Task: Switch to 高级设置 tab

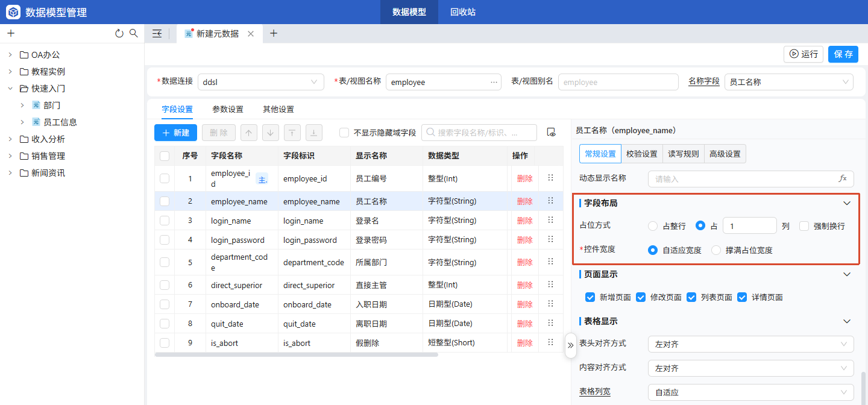Action: click(x=725, y=154)
